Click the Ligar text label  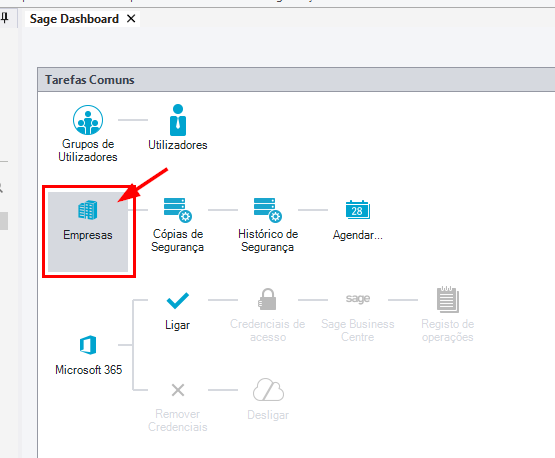[x=177, y=325]
